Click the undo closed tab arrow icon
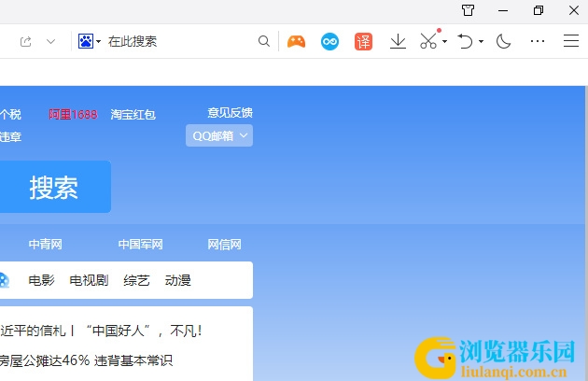588x381 pixels. pyautogui.click(x=465, y=41)
